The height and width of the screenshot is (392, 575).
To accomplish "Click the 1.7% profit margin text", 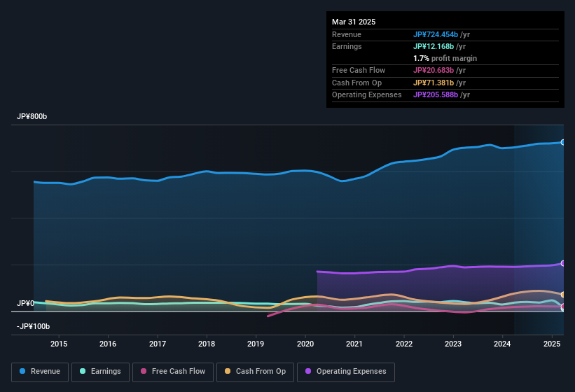I will coord(445,58).
